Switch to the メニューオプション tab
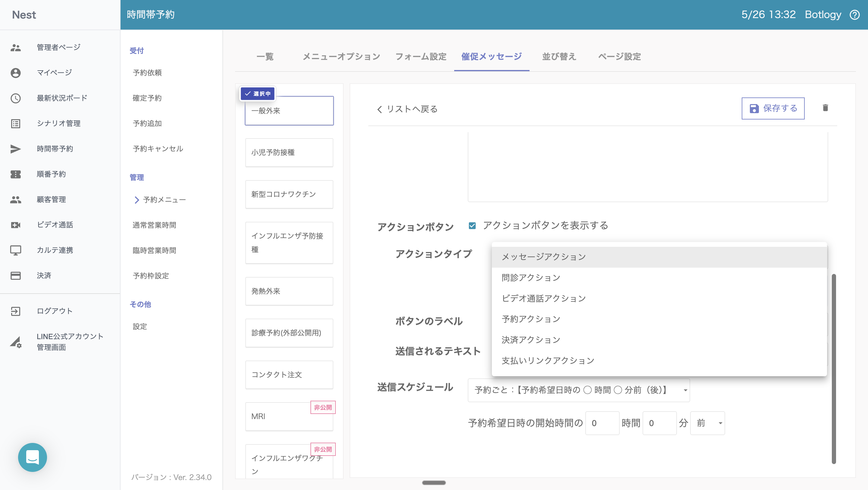Screen dimensions: 868x490 click(341, 57)
